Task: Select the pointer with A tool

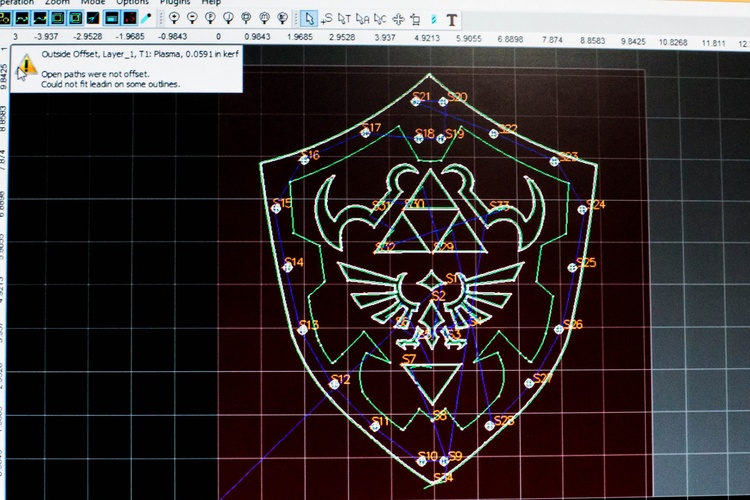Action: pos(362,19)
